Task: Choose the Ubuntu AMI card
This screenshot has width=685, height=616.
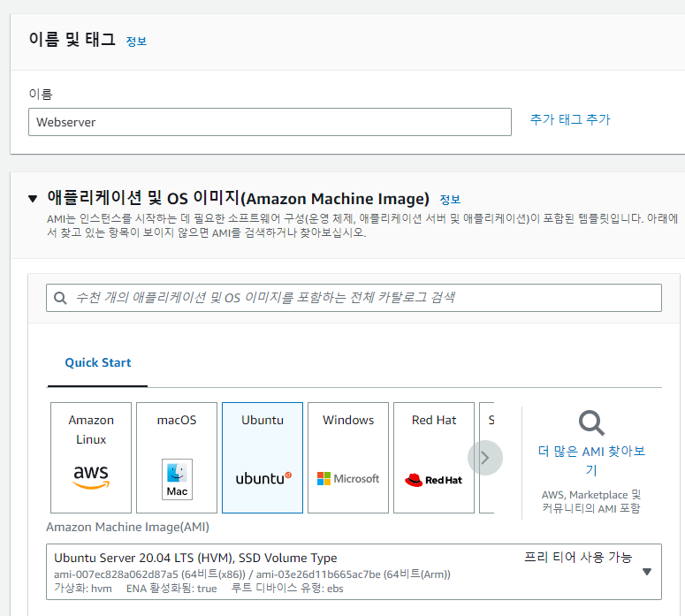Action: (x=263, y=458)
